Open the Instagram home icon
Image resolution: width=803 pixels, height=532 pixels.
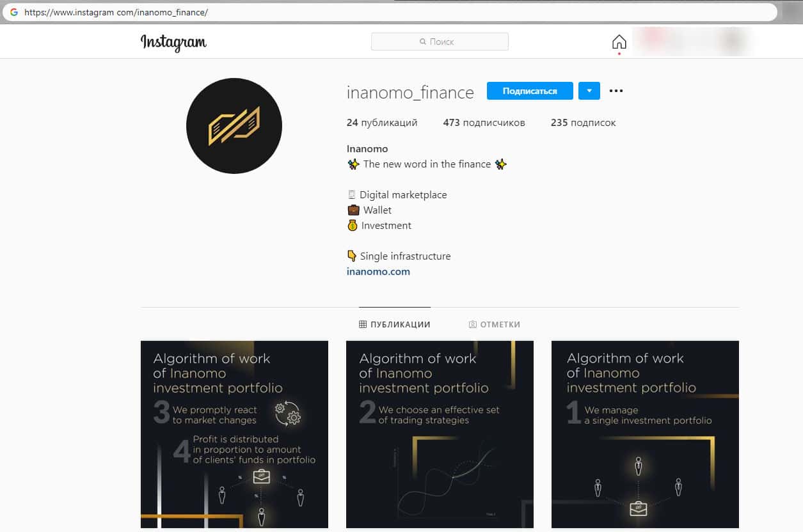click(x=619, y=42)
